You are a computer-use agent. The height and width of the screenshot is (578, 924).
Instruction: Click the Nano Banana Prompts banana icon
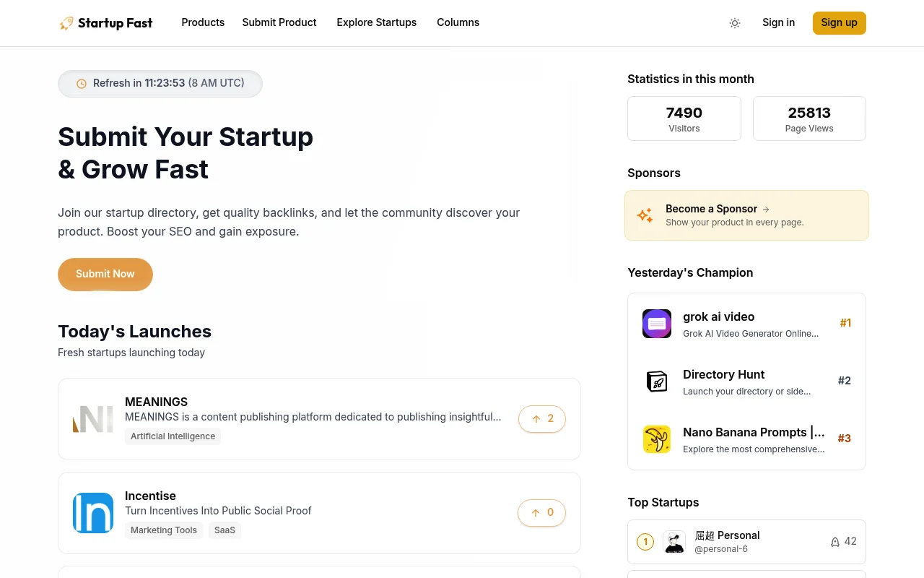(656, 439)
